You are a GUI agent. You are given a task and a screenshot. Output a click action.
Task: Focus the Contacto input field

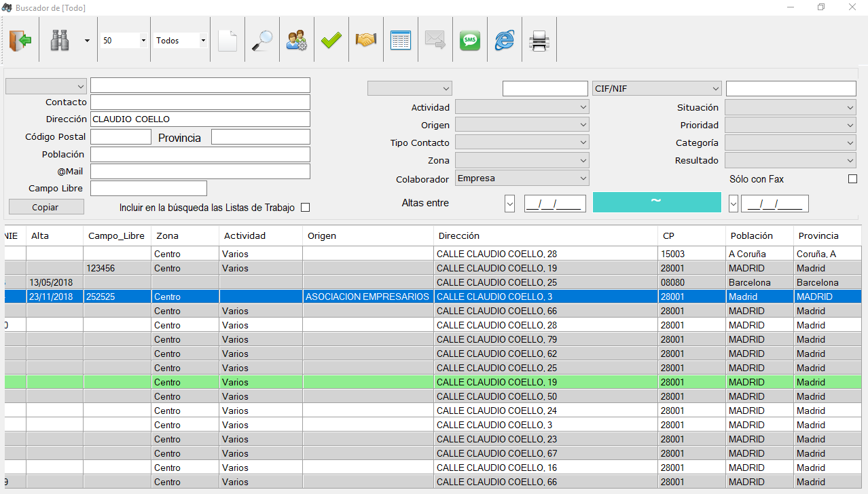200,102
